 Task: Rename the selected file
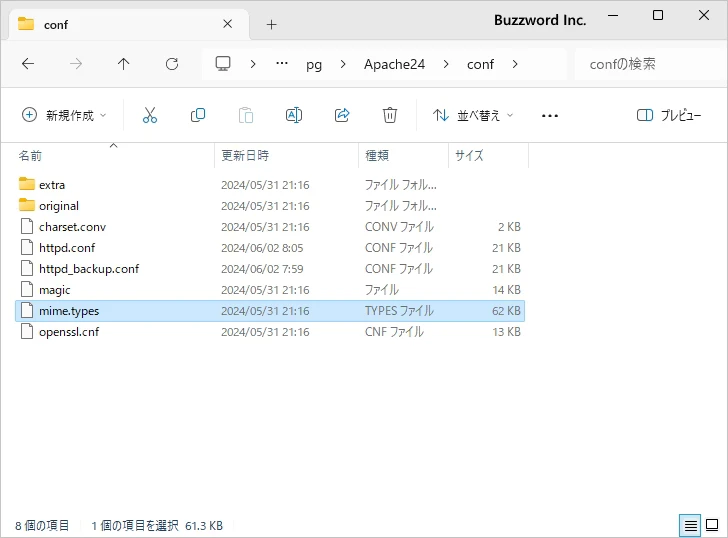coord(293,115)
